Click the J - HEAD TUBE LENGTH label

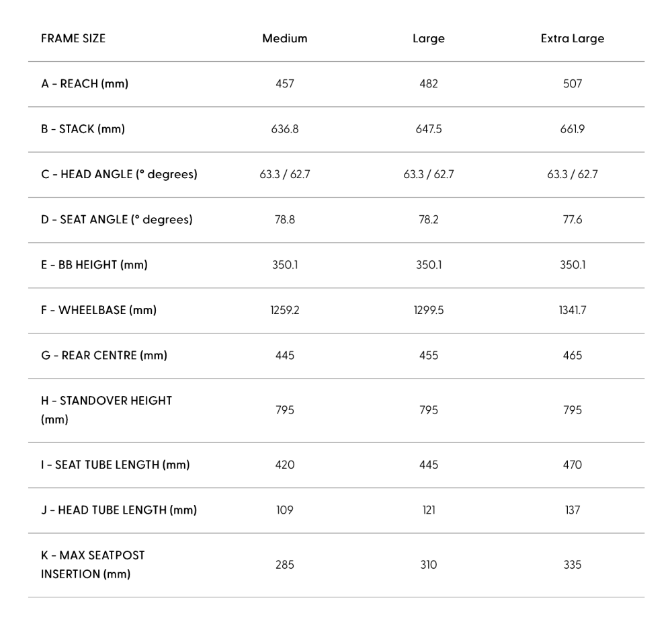click(119, 510)
